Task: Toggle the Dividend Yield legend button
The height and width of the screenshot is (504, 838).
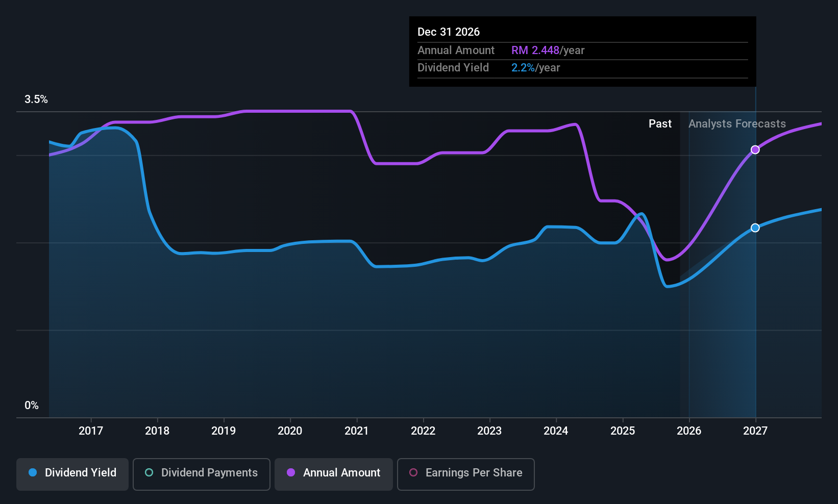Action: (72, 474)
